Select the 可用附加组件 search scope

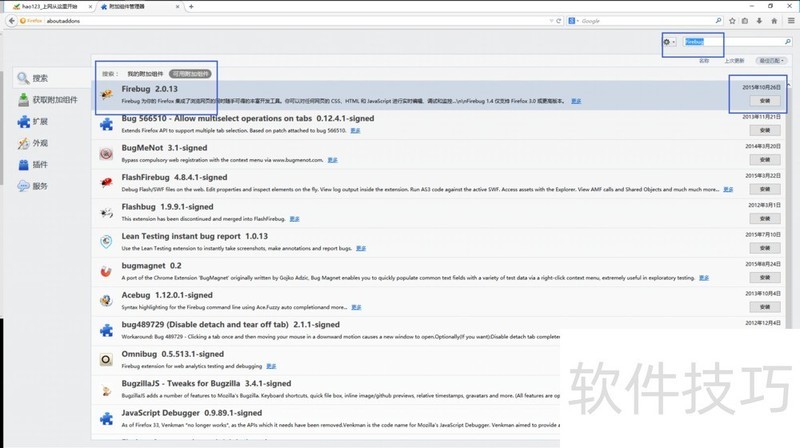(190, 74)
